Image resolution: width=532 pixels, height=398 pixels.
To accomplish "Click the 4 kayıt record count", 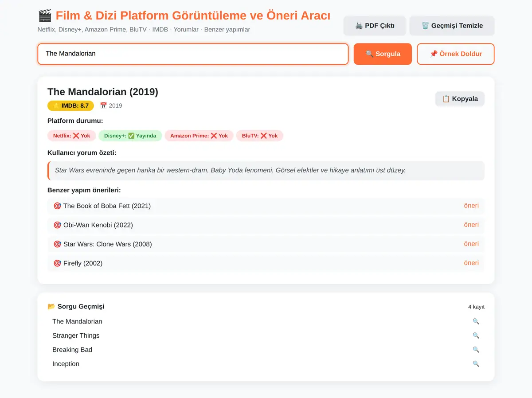I will (476, 307).
